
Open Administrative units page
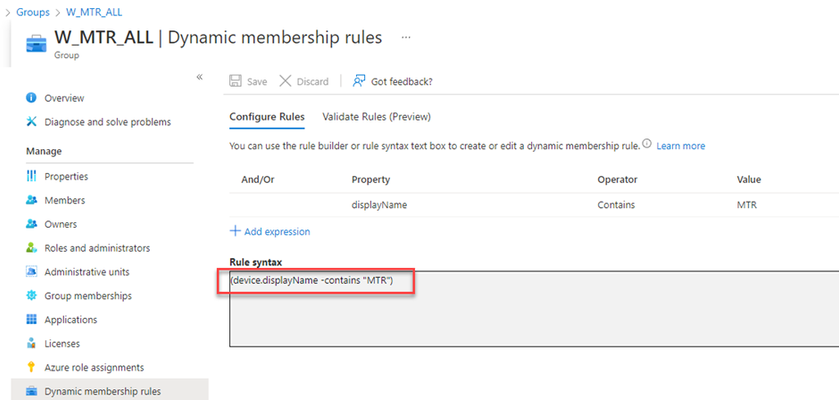(x=87, y=272)
